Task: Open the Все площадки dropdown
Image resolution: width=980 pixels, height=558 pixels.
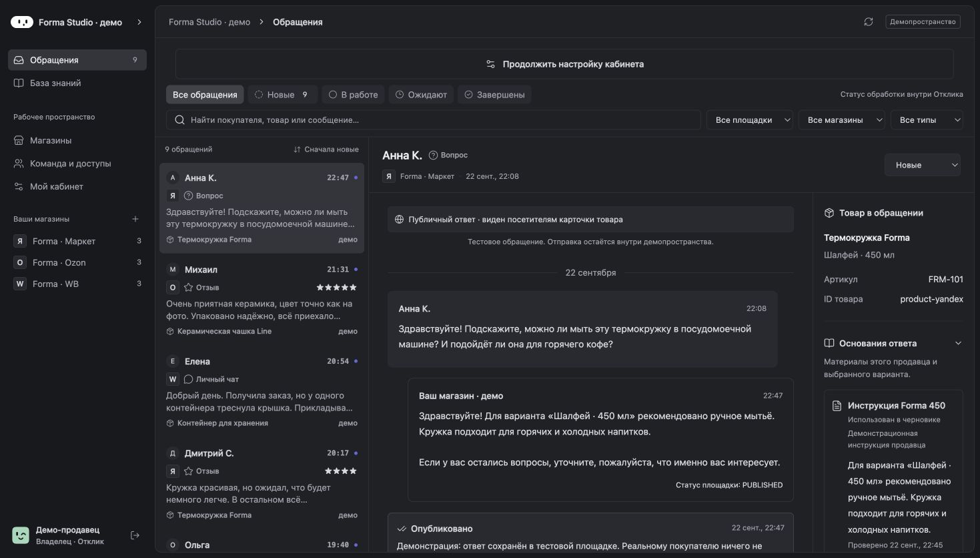Action: (750, 120)
